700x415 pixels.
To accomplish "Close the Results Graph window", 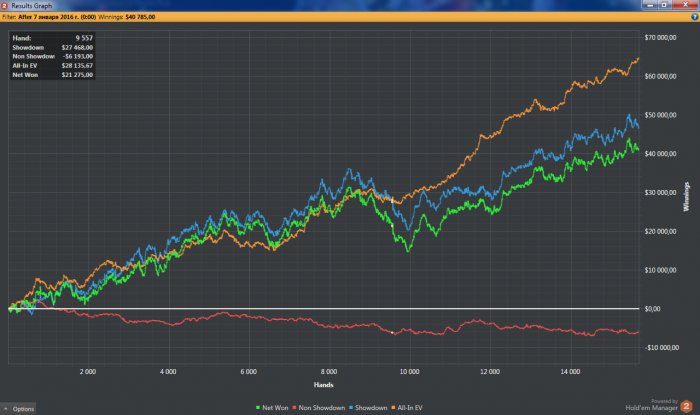I will [x=685, y=4].
